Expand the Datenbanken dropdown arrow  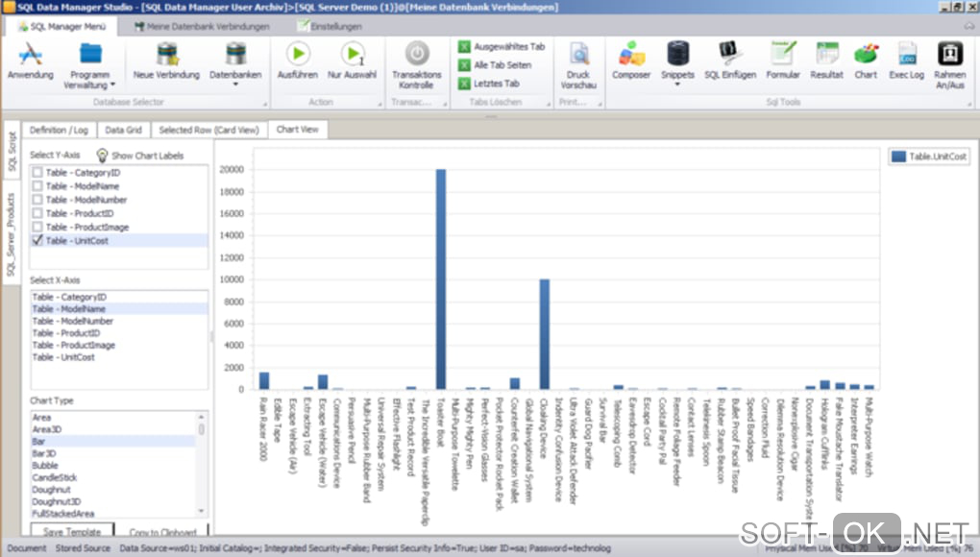pos(235,85)
